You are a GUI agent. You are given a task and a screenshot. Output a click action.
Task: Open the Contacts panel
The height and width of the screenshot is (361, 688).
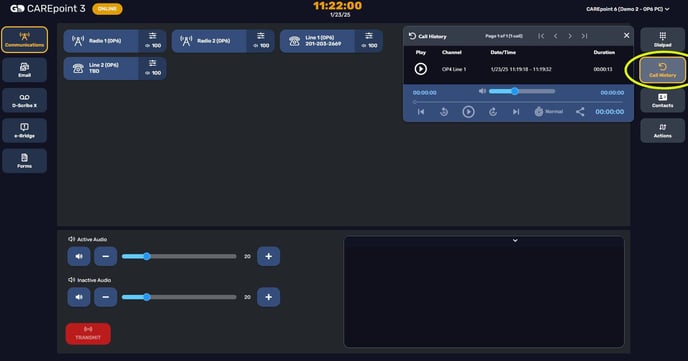[x=662, y=100]
